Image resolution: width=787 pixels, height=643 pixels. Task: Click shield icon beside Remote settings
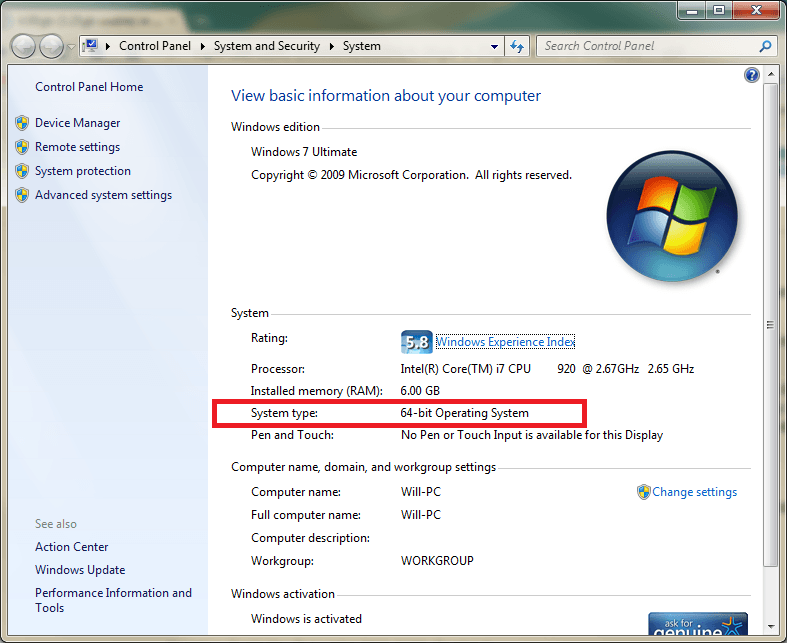click(x=22, y=147)
